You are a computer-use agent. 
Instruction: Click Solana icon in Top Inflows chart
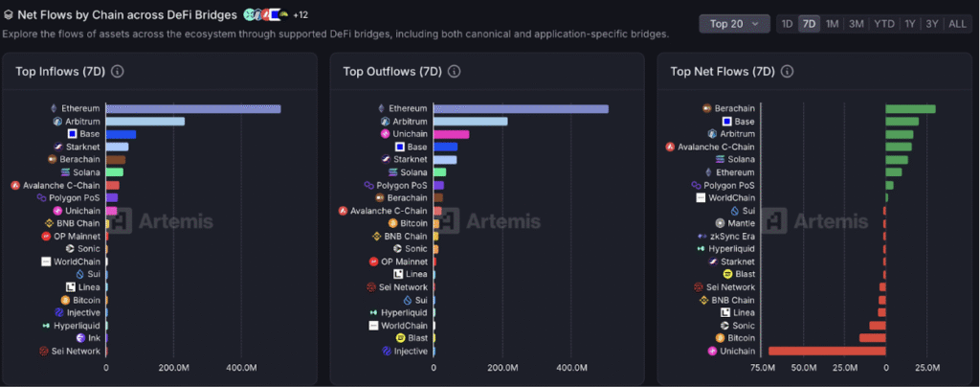66,171
